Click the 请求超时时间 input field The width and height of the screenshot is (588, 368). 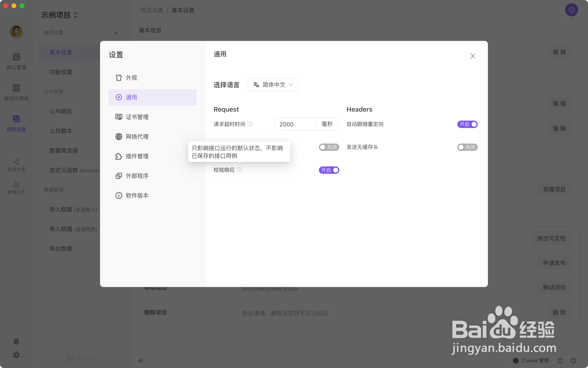[295, 124]
